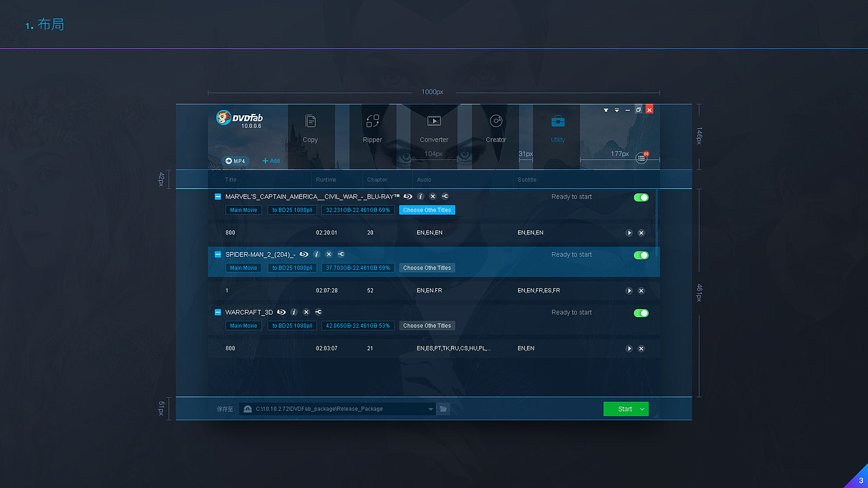This screenshot has width=868, height=488.
Task: Open audio list EN,ES,PT,TK,RU for WARCRAFT_3D
Action: 454,348
